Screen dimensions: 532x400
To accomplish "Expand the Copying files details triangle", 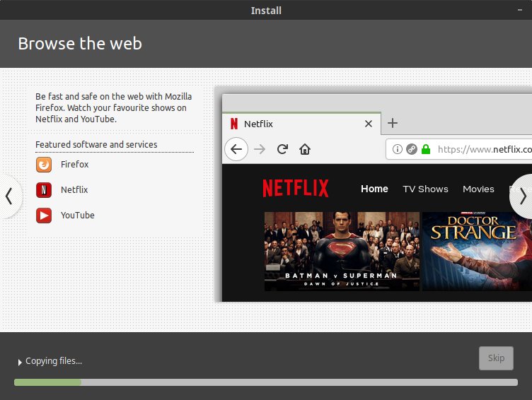I will click(x=20, y=362).
